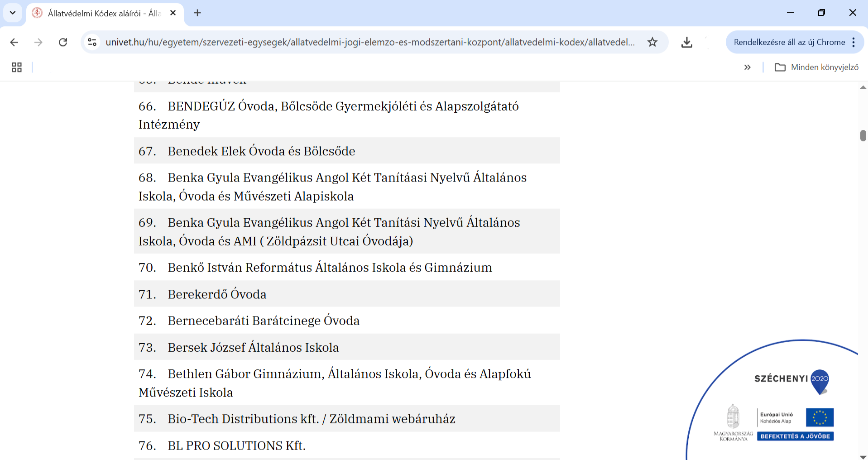Click the European Union flag emblem
868x460 pixels.
pos(820,417)
